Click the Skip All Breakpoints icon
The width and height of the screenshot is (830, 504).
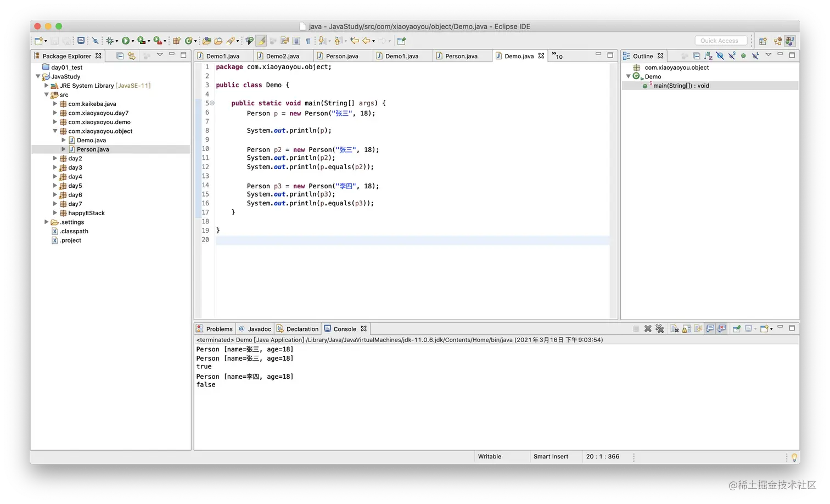point(96,41)
